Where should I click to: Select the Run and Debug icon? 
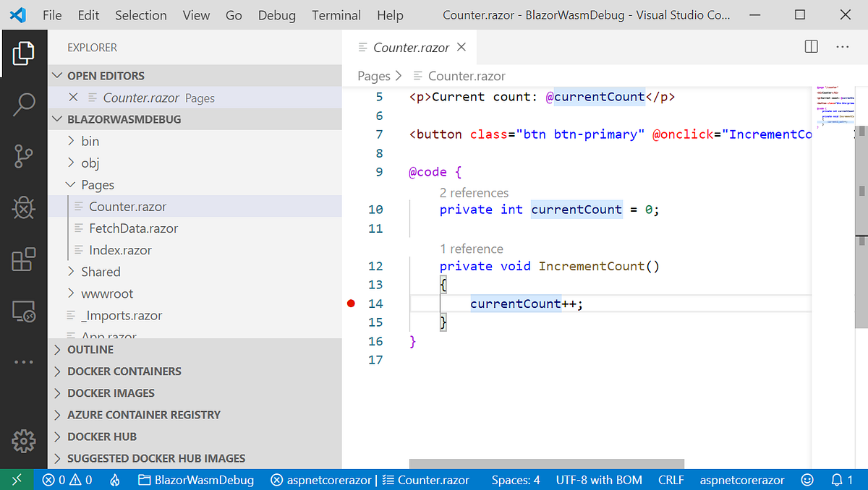[x=24, y=208]
